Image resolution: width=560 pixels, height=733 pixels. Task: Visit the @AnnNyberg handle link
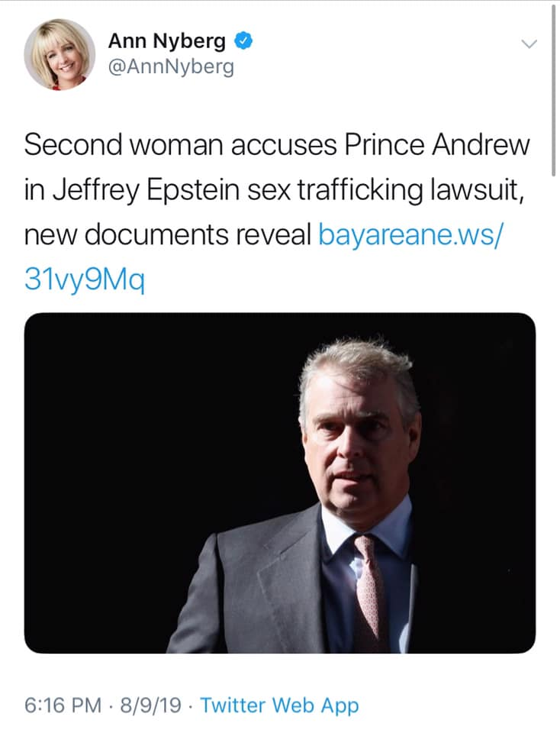point(171,67)
